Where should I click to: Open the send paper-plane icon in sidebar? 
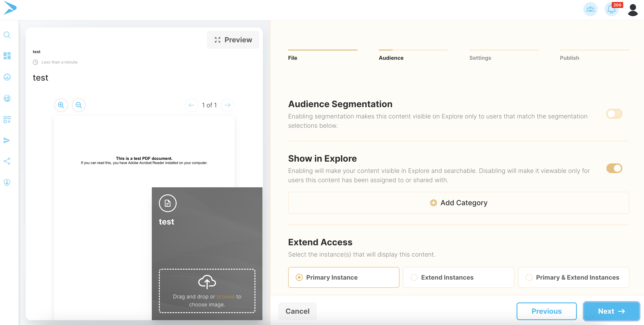tap(7, 140)
